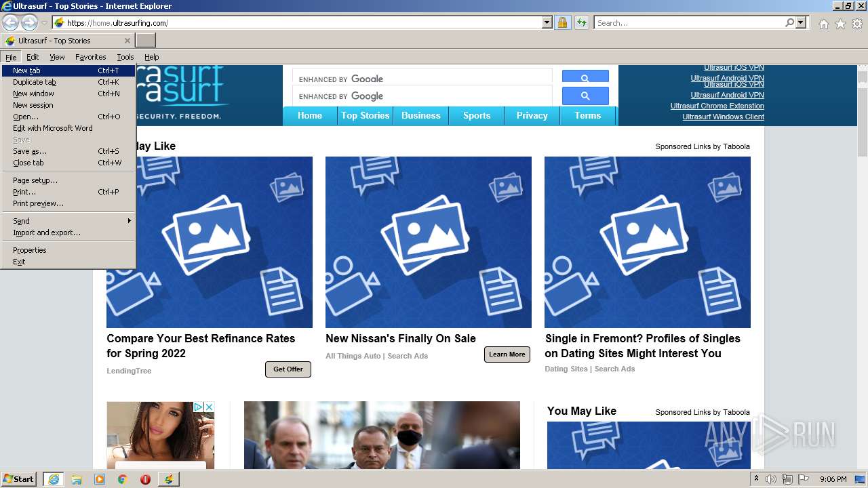Open a new blank tab button
This screenshot has width=868, height=488.
pyautogui.click(x=146, y=41)
